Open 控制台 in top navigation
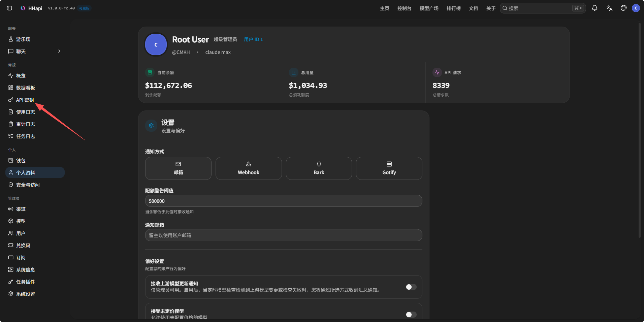644x322 pixels. [404, 8]
